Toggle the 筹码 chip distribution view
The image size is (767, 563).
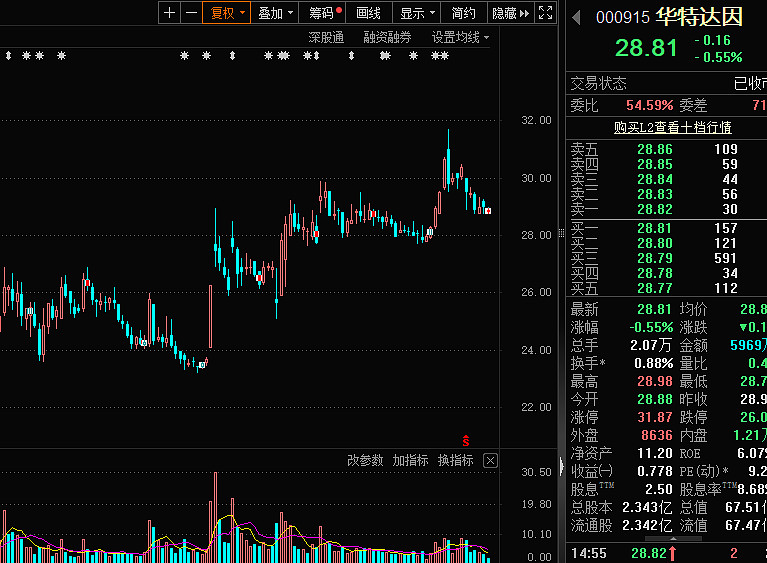coord(324,13)
